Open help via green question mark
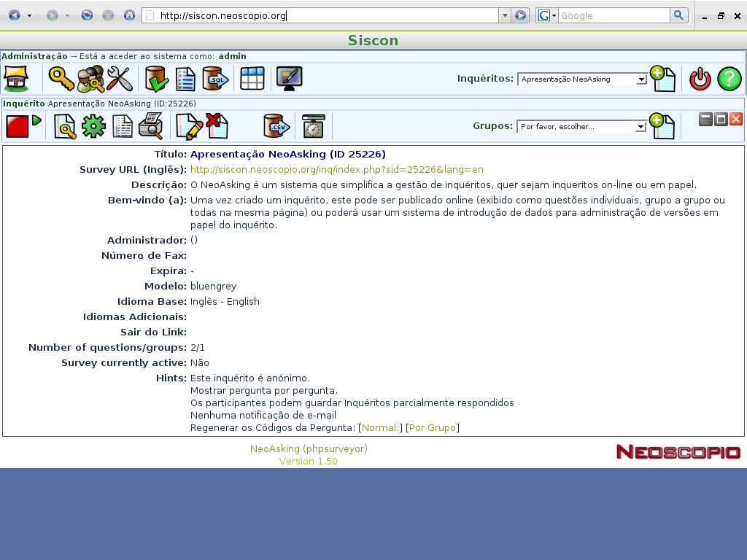This screenshot has height=560, width=747. (x=729, y=79)
